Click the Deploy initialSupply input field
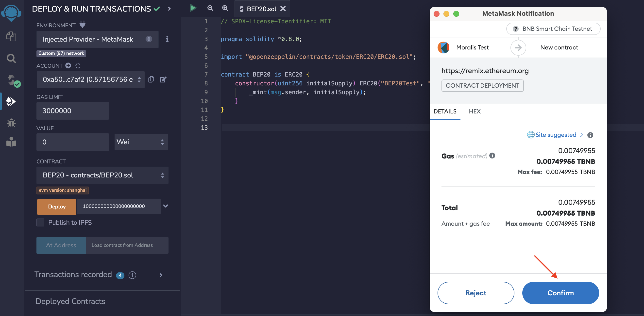 (119, 206)
